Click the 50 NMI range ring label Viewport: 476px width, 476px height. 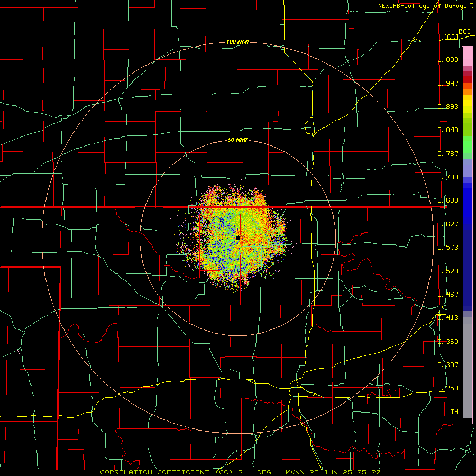pos(237,140)
